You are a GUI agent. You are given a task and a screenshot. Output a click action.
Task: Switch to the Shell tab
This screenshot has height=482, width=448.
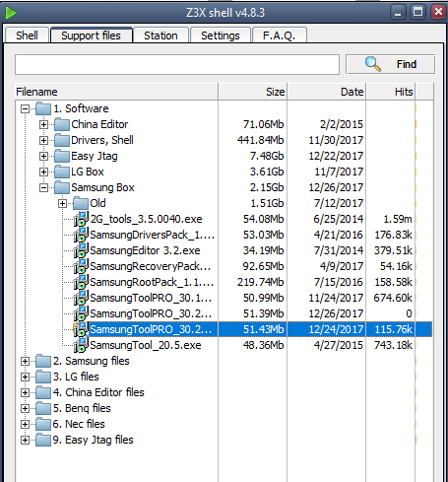[x=27, y=35]
